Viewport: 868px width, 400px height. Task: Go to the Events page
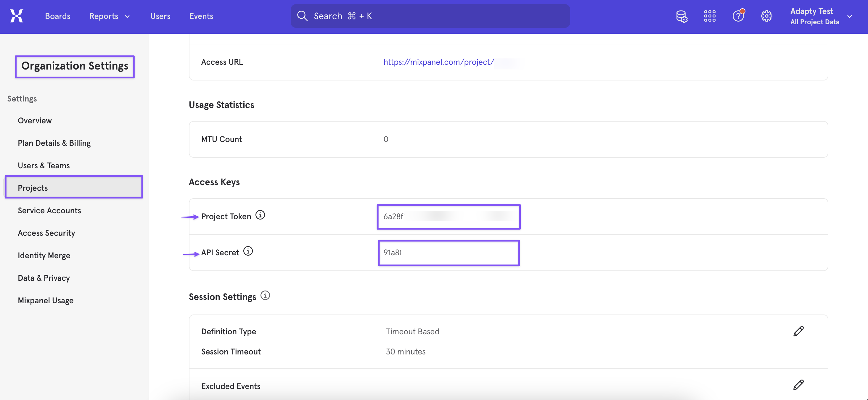click(201, 16)
